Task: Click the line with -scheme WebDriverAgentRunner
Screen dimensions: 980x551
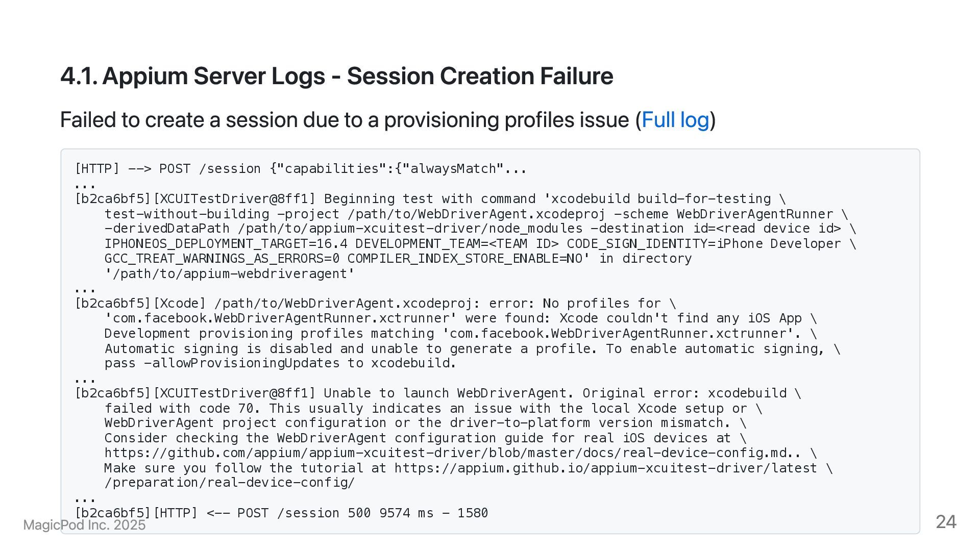Action: point(476,214)
